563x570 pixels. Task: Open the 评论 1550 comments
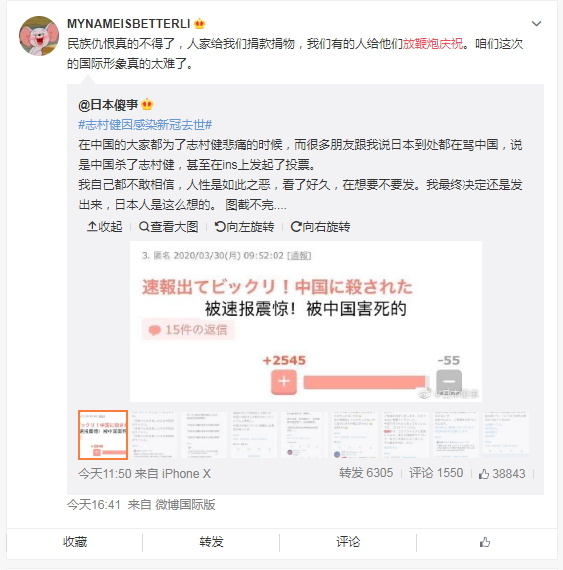[436, 473]
